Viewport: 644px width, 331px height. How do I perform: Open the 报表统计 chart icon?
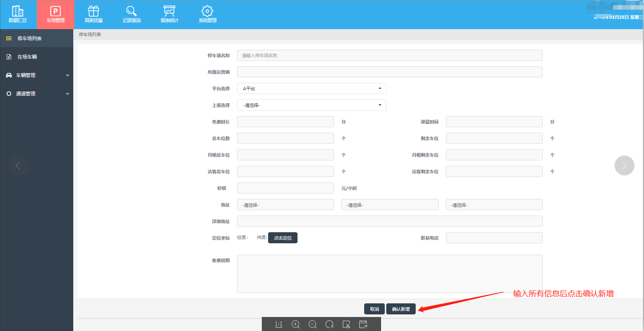[x=169, y=14]
